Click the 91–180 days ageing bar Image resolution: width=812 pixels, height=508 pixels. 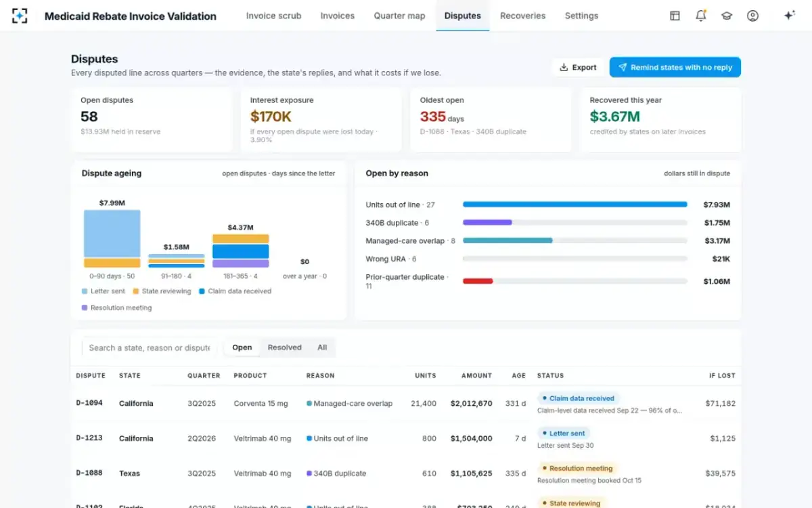[177, 261]
